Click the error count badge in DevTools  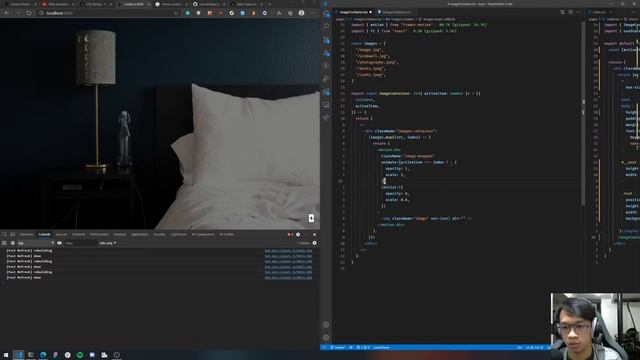coord(290,234)
